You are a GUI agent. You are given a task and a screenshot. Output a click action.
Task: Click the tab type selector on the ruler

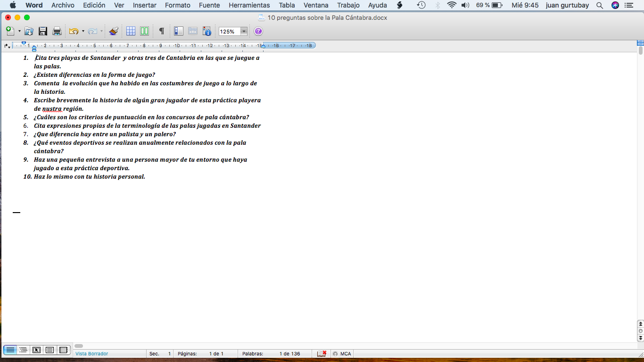tap(7, 46)
